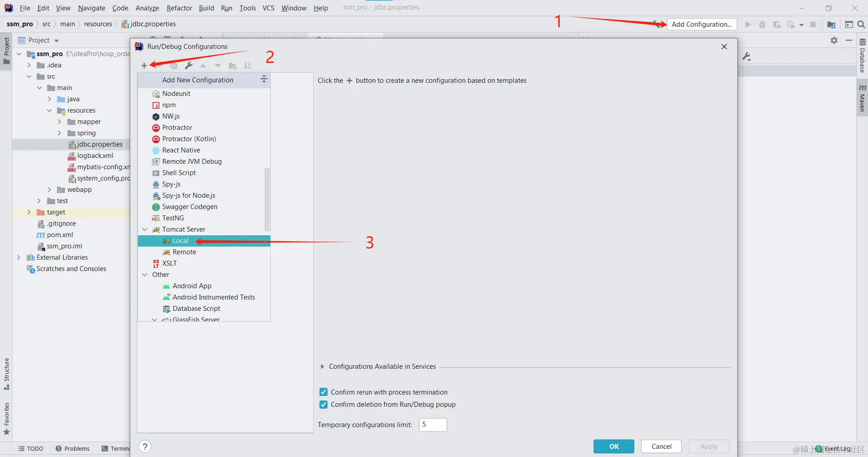Click the Add Configuration... button

pos(702,24)
